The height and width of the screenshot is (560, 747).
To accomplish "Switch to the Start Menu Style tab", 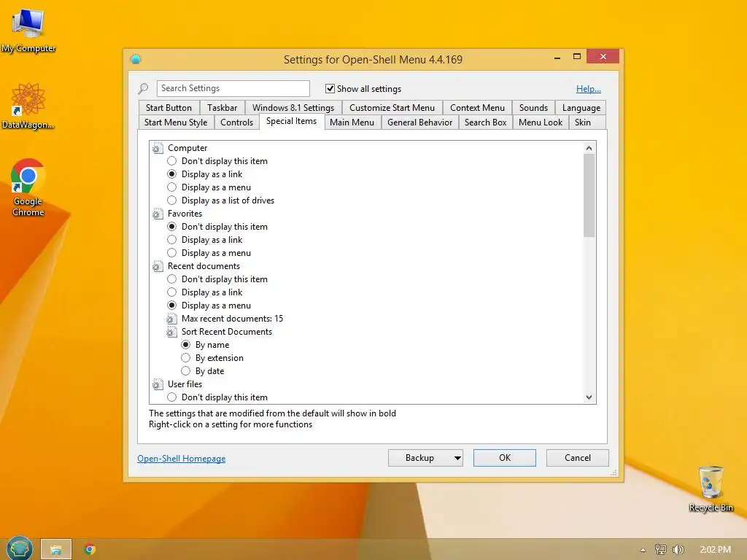I will [176, 122].
